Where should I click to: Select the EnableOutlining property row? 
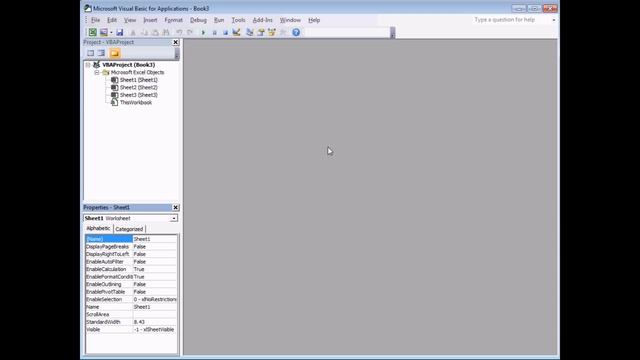tap(131, 284)
